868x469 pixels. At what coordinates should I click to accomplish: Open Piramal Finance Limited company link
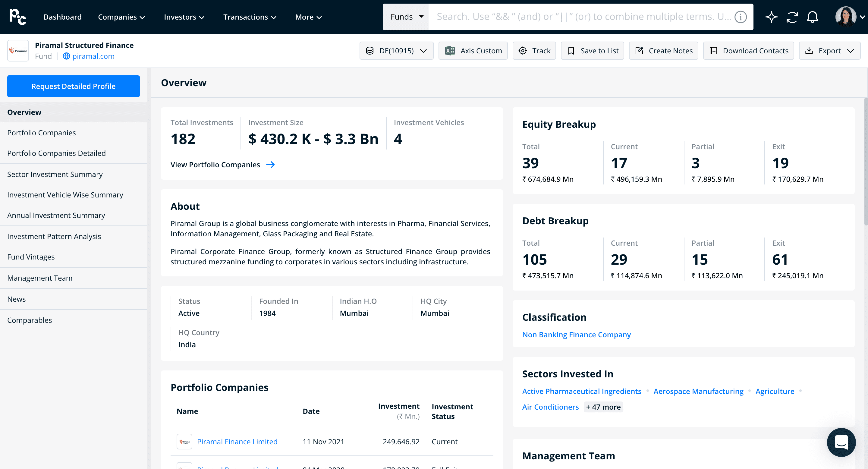[237, 442]
